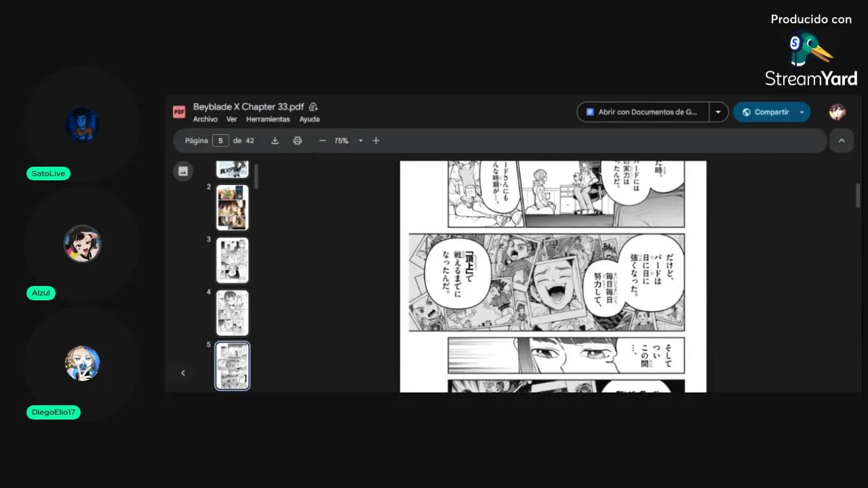Click the Alzul name label
Viewport: 868px width, 488px height.
click(41, 293)
